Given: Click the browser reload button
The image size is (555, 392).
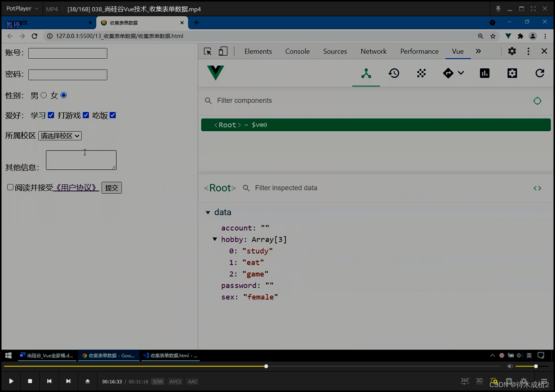Looking at the screenshot, I should pyautogui.click(x=35, y=36).
